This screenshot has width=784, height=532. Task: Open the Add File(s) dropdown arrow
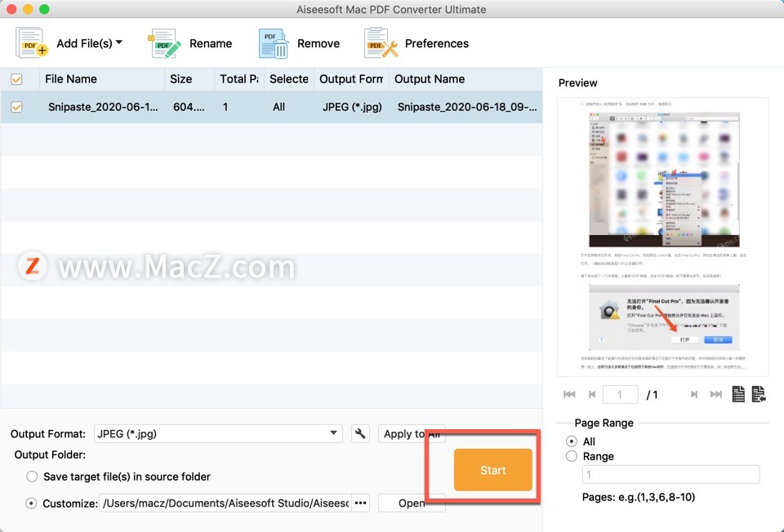pyautogui.click(x=119, y=42)
